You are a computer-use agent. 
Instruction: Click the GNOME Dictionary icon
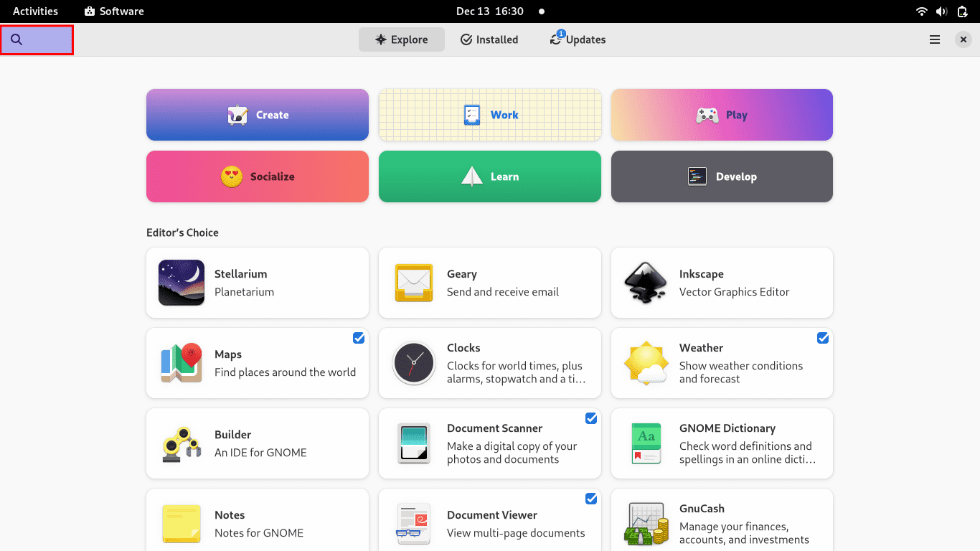[x=646, y=443]
